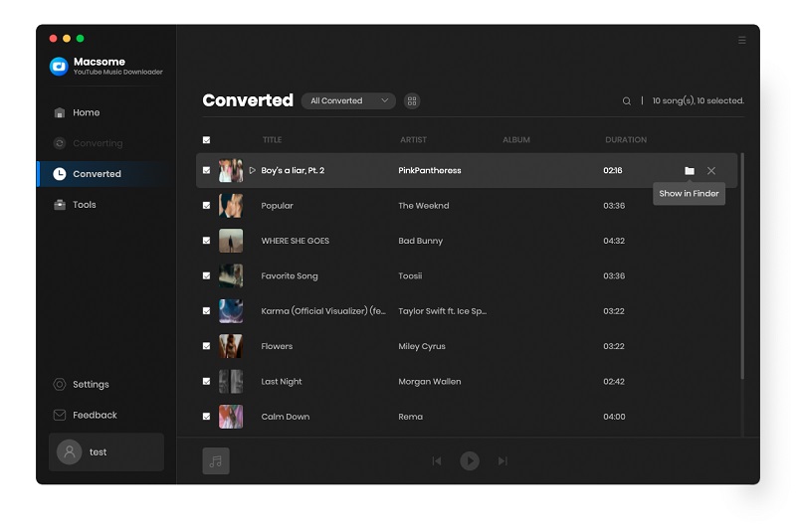Uncheck Boy's a liar, Pt. 2 checkbox

coord(207,170)
